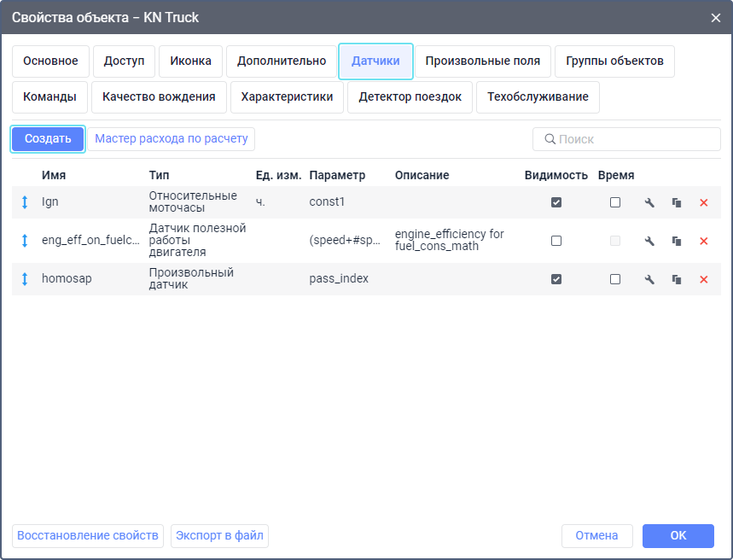
Task: Click the wrench edit icon for Ign sensor
Action: (x=649, y=203)
